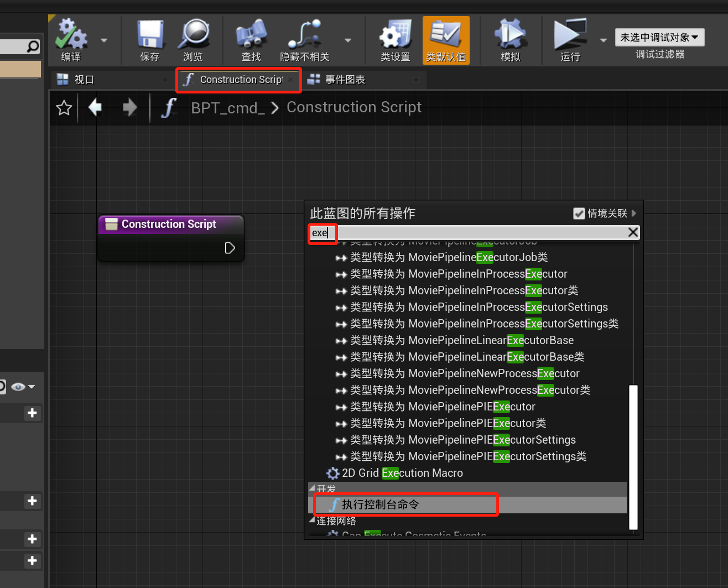
Task: Click the BPT_cmd_ breadcrumb link
Action: click(227, 107)
